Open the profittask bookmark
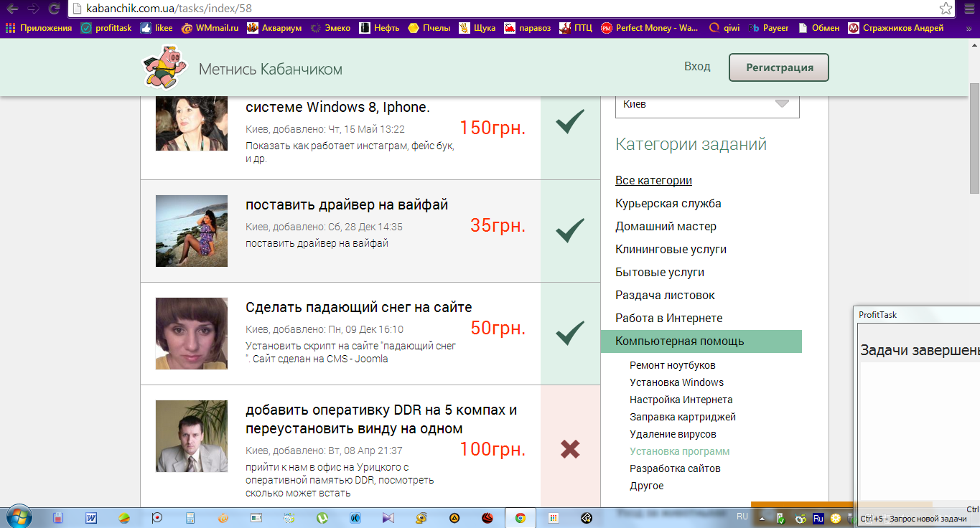 click(x=106, y=28)
